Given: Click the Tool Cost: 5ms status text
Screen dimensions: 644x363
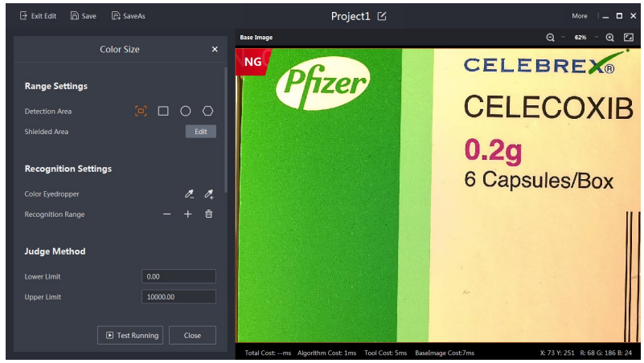Looking at the screenshot, I should point(385,353).
